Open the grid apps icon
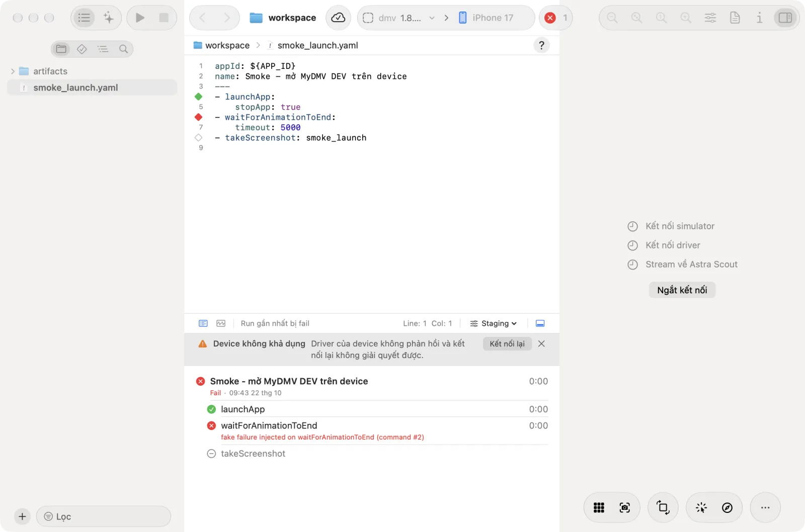The height and width of the screenshot is (532, 805). [x=599, y=508]
